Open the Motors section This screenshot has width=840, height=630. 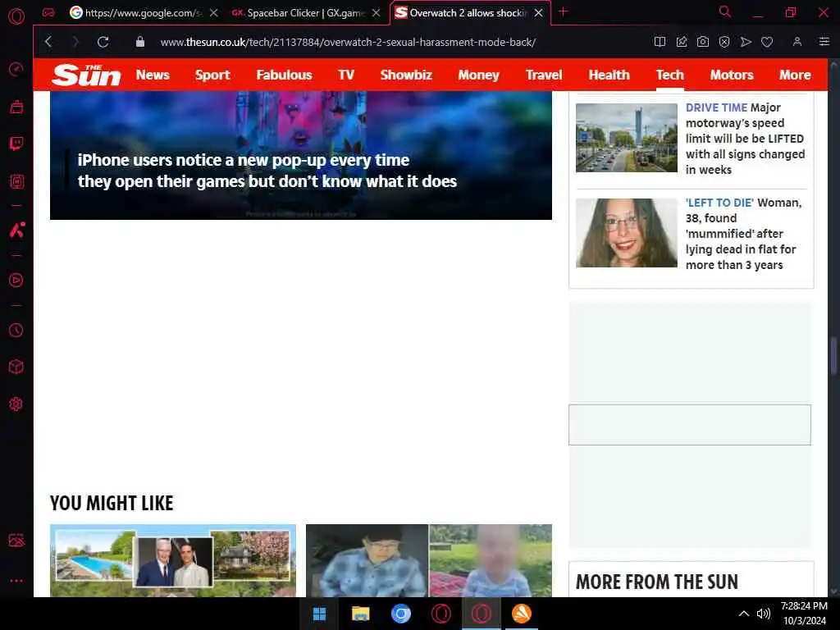(732, 75)
